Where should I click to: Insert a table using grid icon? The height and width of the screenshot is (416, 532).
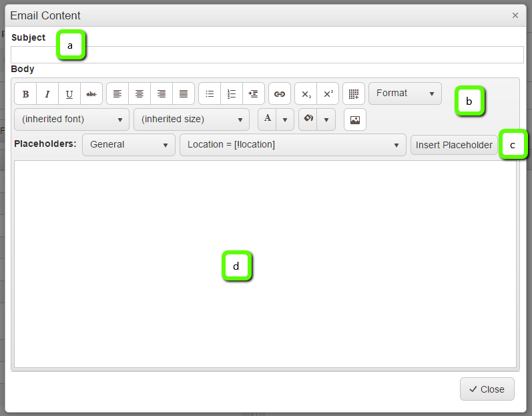click(x=354, y=94)
